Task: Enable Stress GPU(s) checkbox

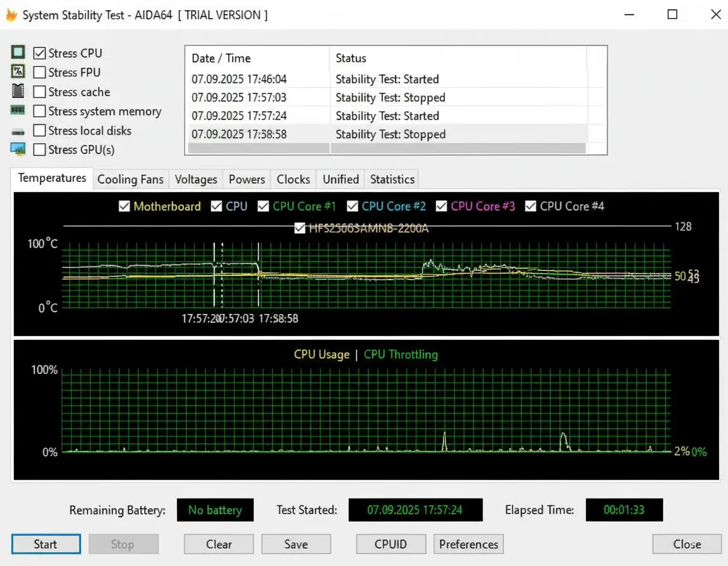Action: tap(39, 149)
